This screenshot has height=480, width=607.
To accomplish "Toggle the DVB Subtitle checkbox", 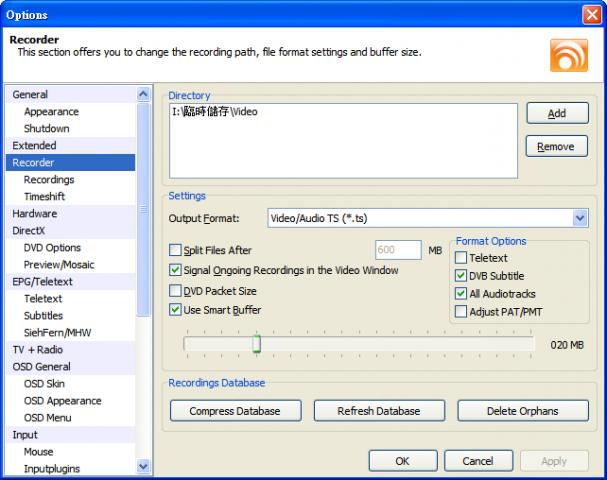I will click(x=461, y=276).
